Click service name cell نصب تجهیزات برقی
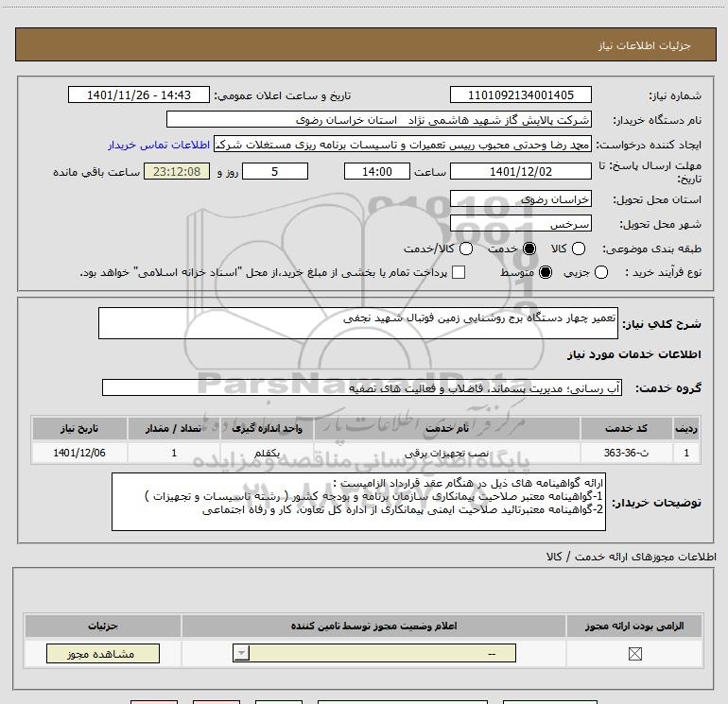 tap(446, 453)
